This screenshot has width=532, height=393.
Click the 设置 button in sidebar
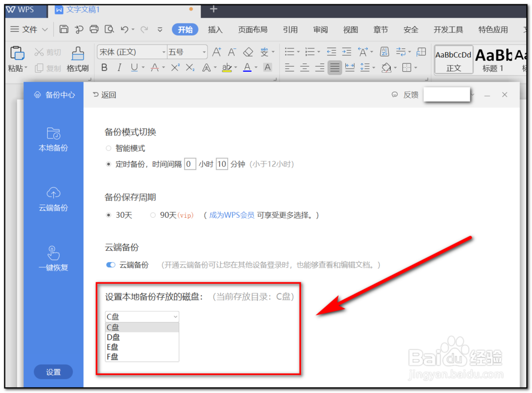click(x=53, y=372)
